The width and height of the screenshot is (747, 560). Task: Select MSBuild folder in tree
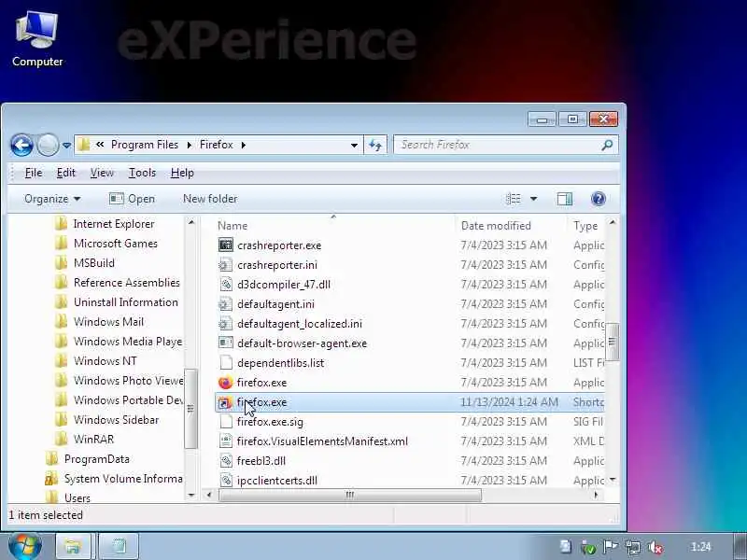[84, 263]
